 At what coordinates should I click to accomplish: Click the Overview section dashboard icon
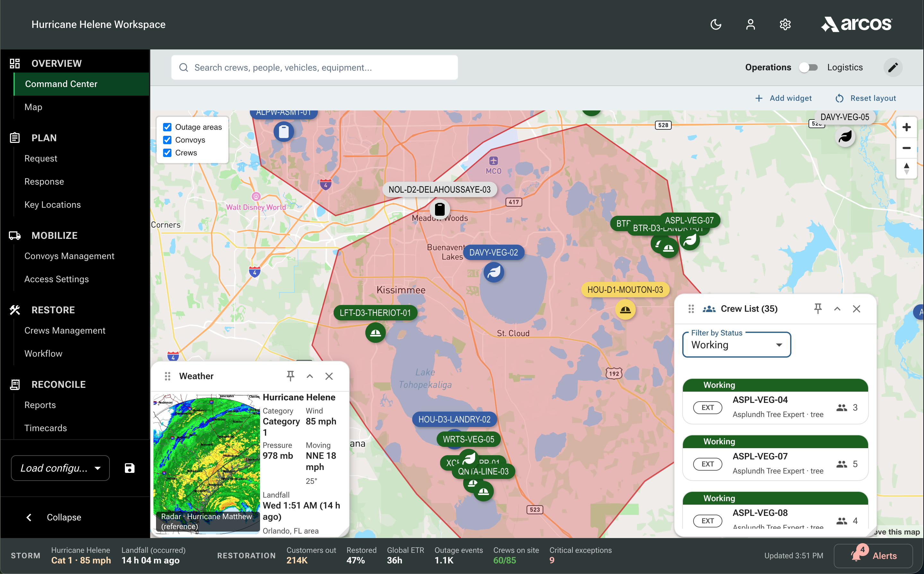[15, 63]
